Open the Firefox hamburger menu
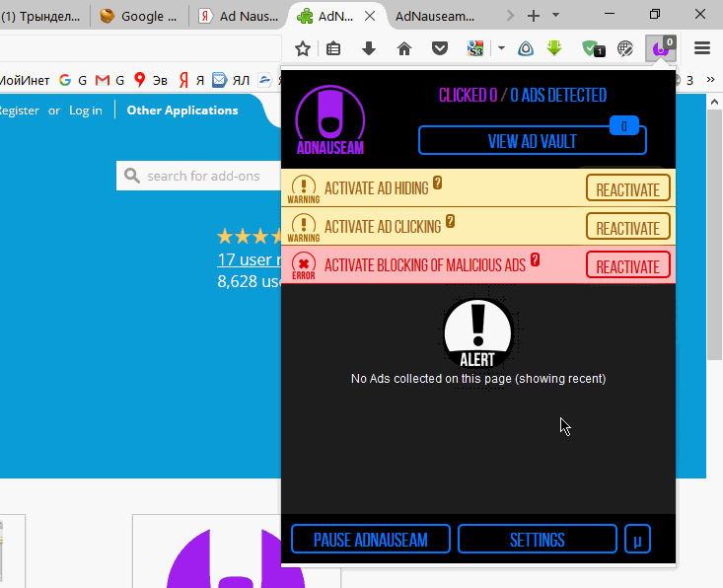Viewport: 723px width, 588px height. click(x=702, y=47)
